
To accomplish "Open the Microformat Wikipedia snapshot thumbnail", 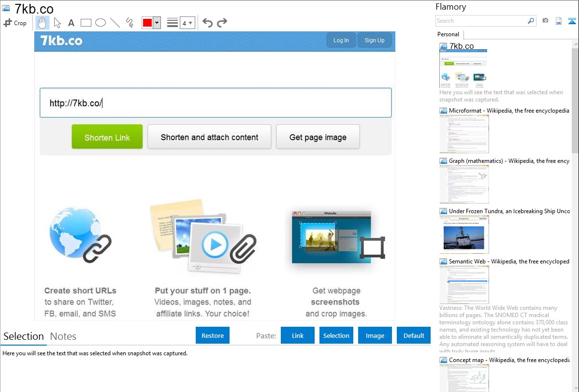I will pos(464,134).
